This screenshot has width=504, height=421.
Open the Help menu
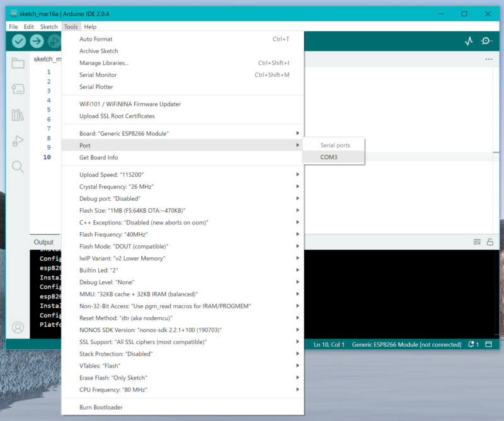pos(90,26)
